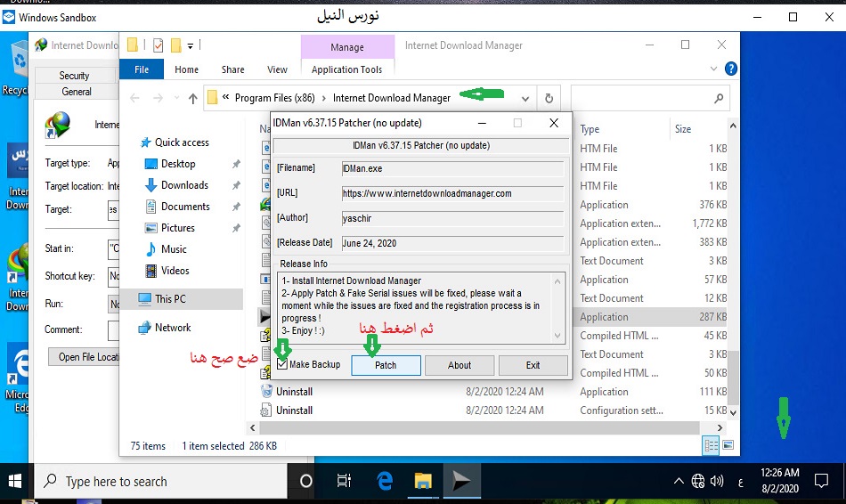Open Task View on the taskbar
Image resolution: width=846 pixels, height=504 pixels.
(344, 481)
